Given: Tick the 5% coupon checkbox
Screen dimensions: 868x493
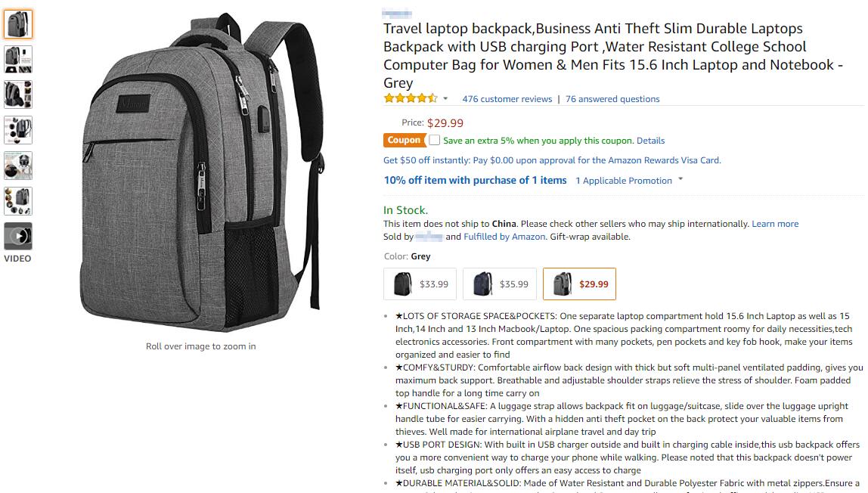Looking at the screenshot, I should (435, 140).
